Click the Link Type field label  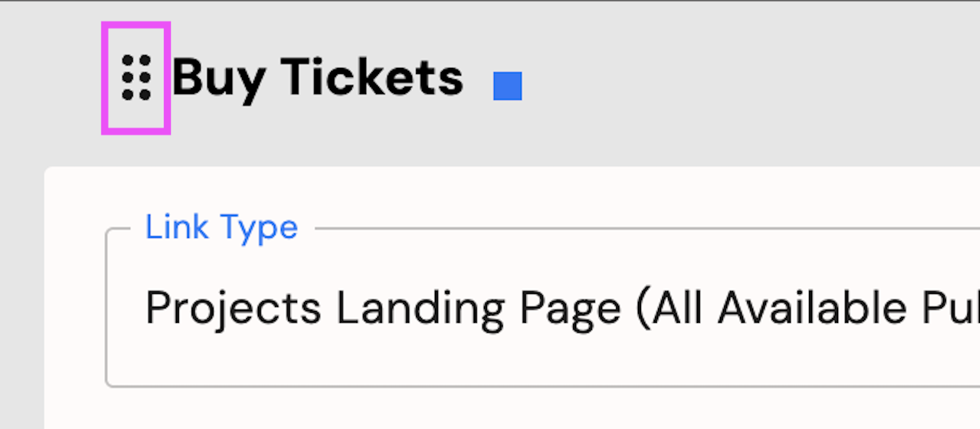[x=221, y=228]
